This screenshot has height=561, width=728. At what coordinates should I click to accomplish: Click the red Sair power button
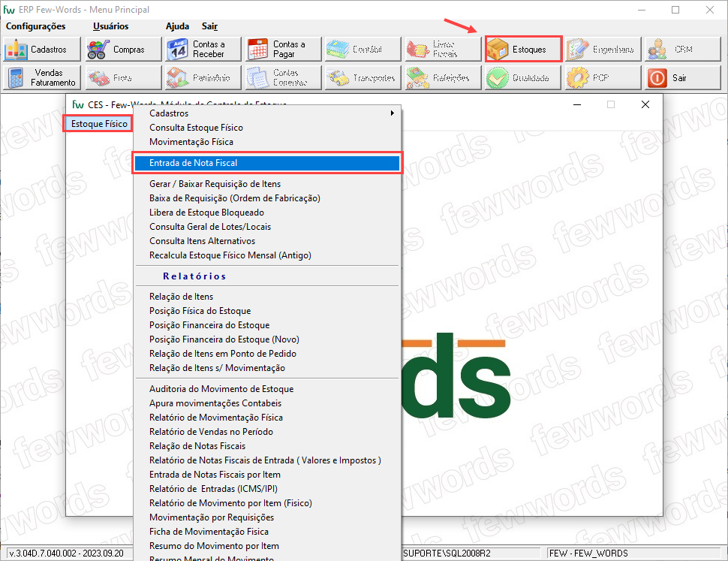point(683,77)
